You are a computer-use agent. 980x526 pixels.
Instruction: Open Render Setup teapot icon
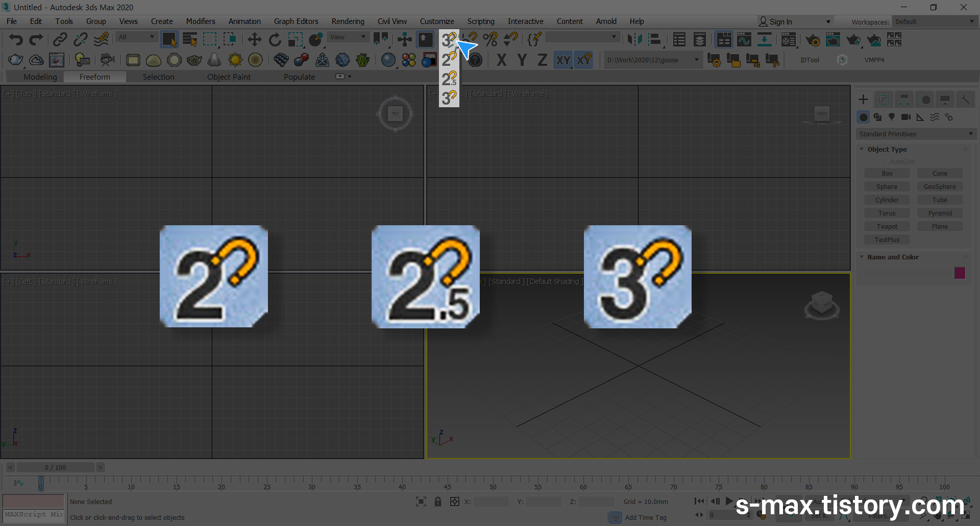(813, 39)
